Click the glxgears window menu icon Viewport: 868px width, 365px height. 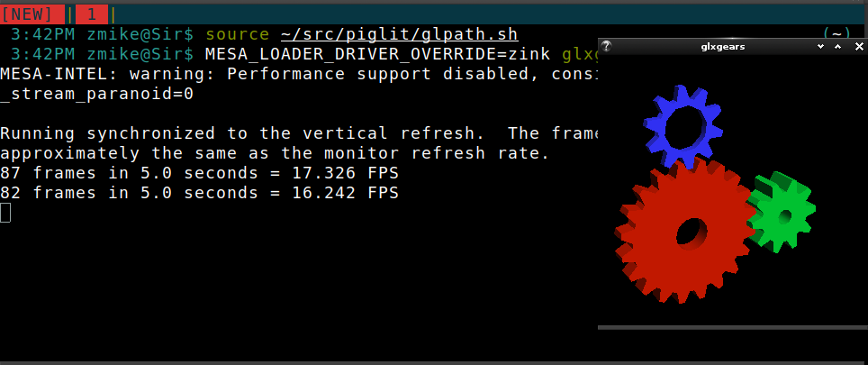point(606,47)
